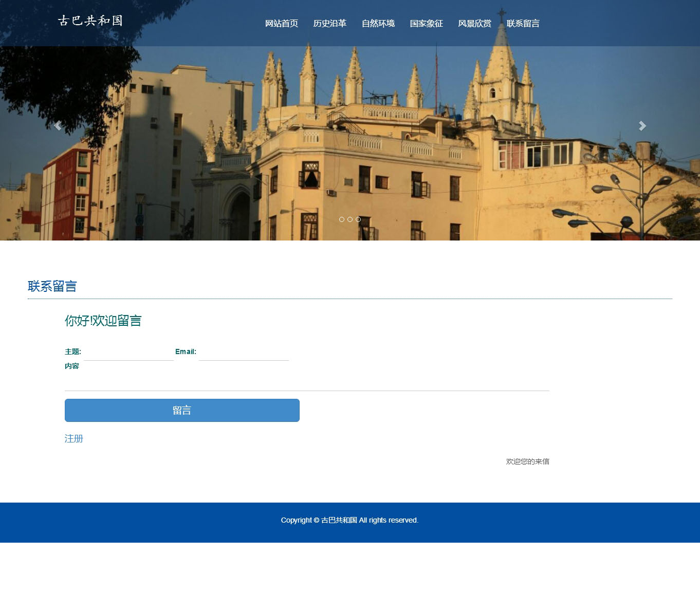The height and width of the screenshot is (592, 700).
Task: Click the 主题: field label
Action: pos(73,351)
